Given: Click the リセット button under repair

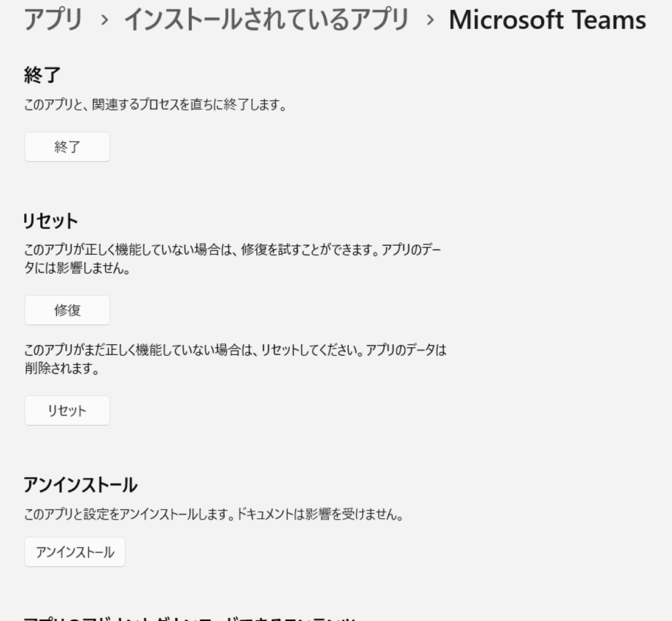Looking at the screenshot, I should 68,411.
